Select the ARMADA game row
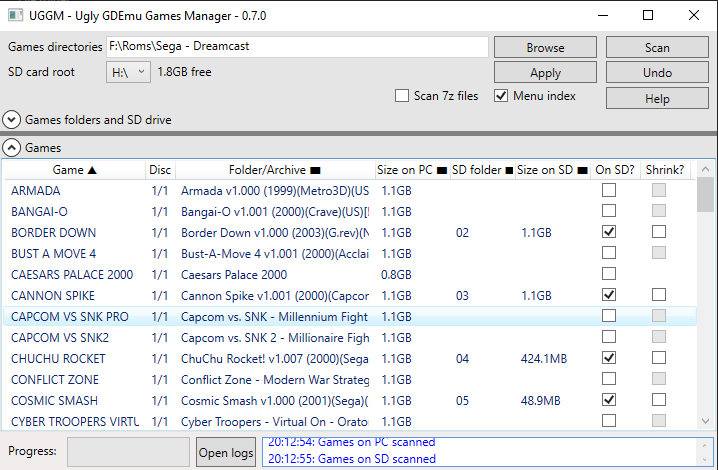 350,191
